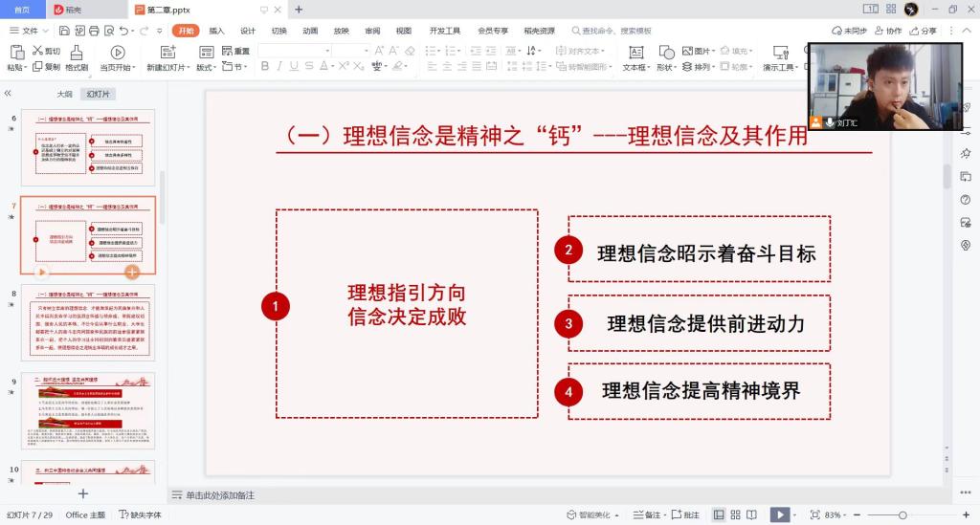The image size is (980, 525).
Task: Click the undo arrow in quick access toolbar
Action: [125, 31]
